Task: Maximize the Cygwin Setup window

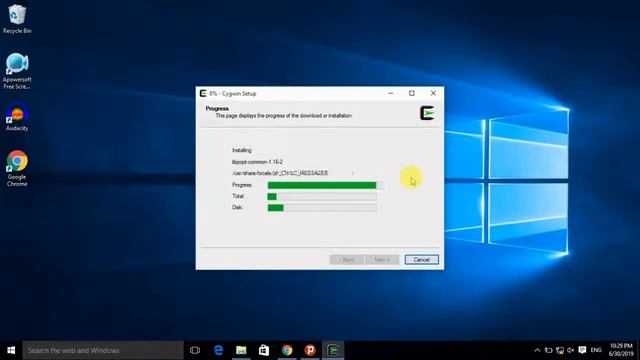Action: 412,93
